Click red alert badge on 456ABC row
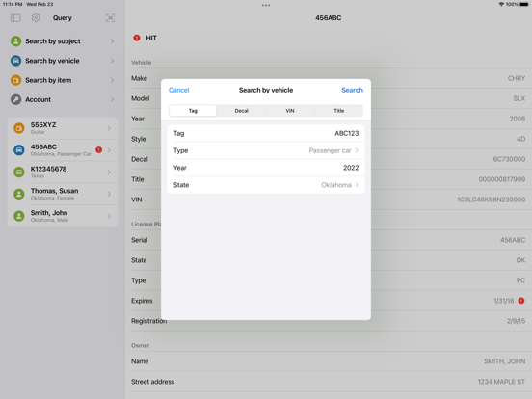 (x=98, y=149)
